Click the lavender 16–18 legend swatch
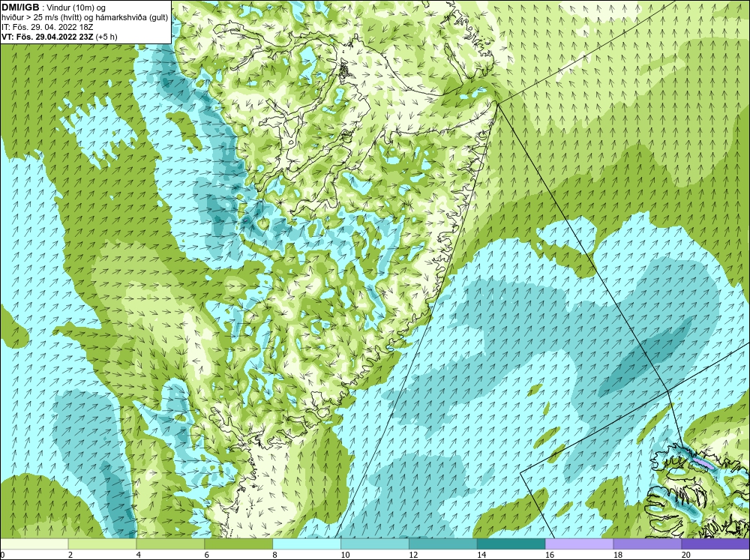Viewport: 750px width, 560px height. click(579, 544)
